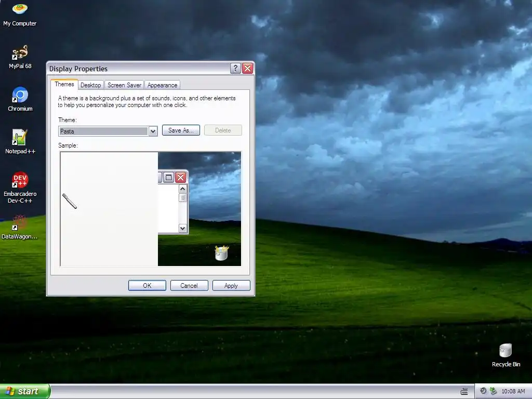Click the Theme combo box showing Pasta
This screenshot has width=532, height=399.
108,131
